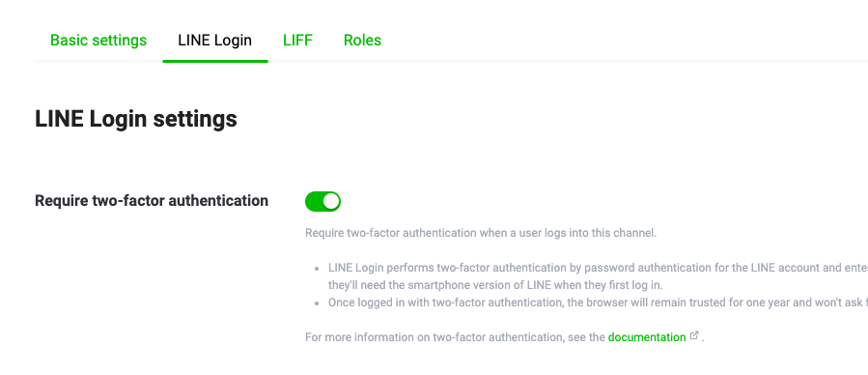Screen dimensions: 868x375
Task: Click the Require two-factor authentication label
Action: coord(152,200)
